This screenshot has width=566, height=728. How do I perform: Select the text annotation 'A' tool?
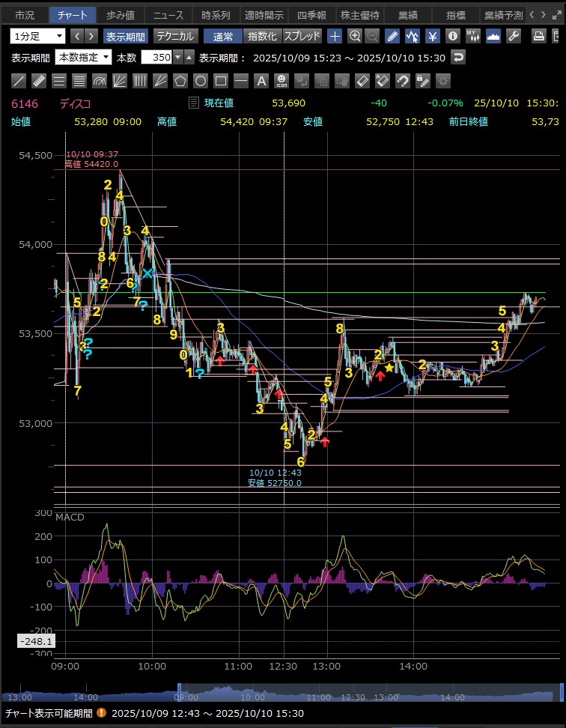tap(261, 81)
